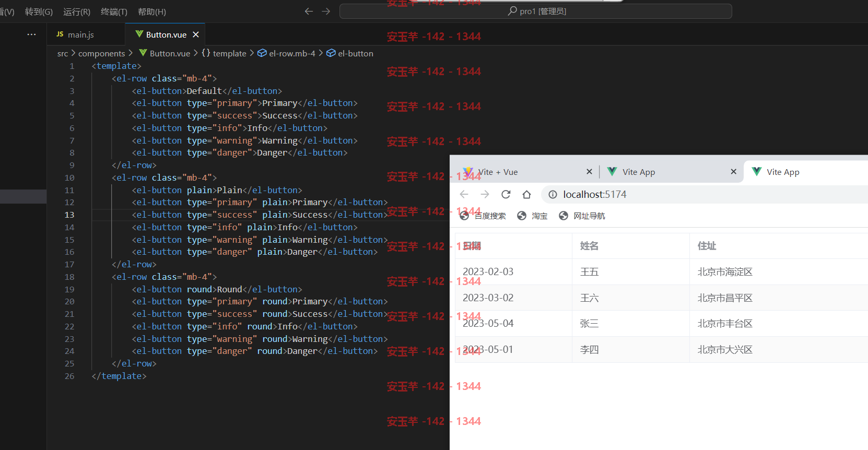Click the el-row.mb-4 breadcrumb segment

(292, 53)
